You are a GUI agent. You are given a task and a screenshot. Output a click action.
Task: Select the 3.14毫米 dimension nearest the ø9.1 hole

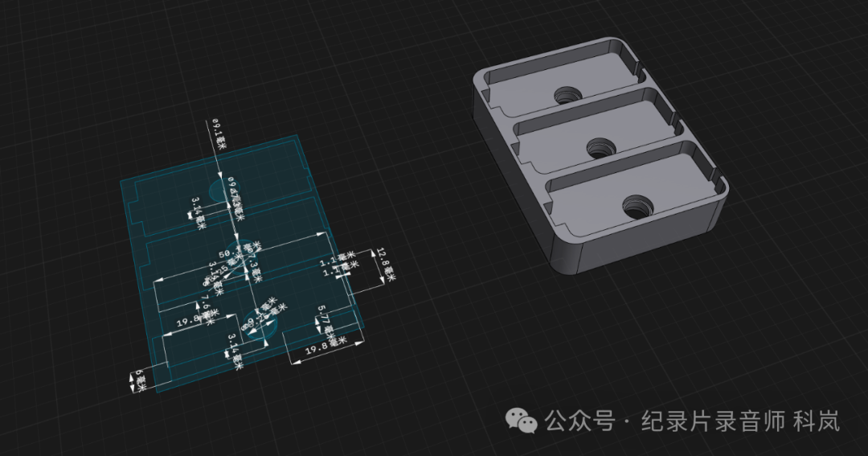tap(199, 213)
